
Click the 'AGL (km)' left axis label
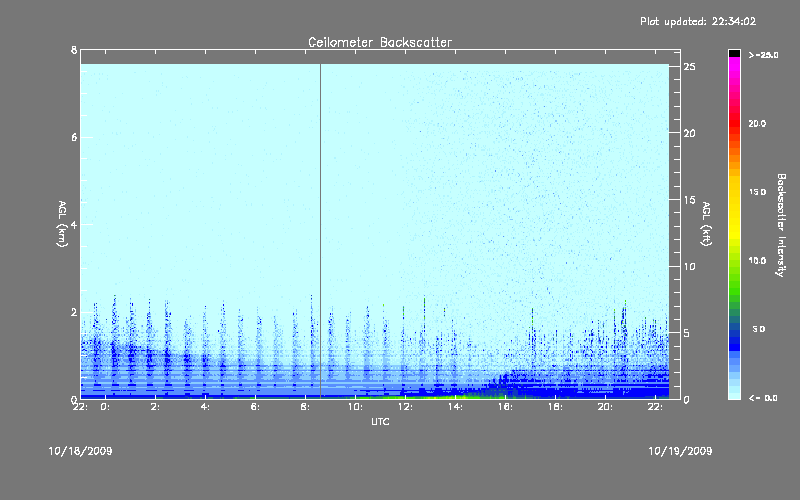click(62, 224)
